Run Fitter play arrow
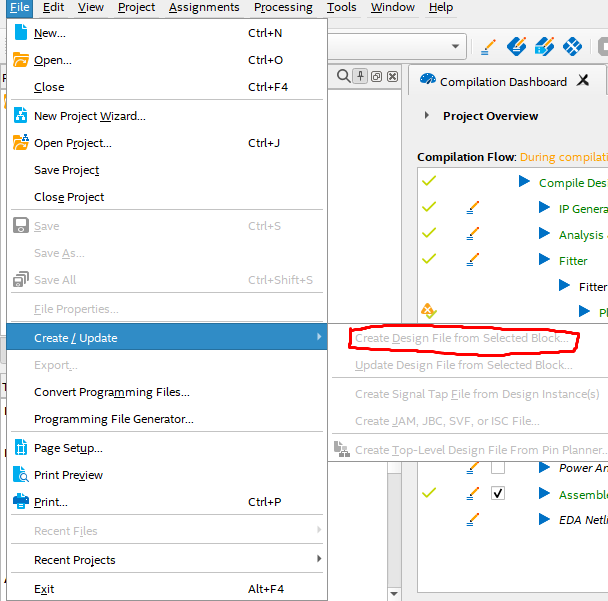Image resolution: width=608 pixels, height=601 pixels. (544, 259)
